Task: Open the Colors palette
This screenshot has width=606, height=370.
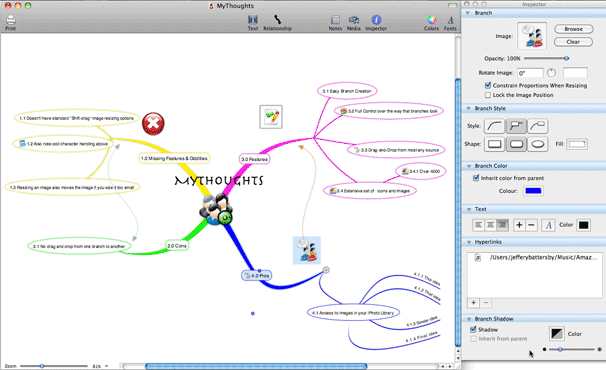Action: click(x=431, y=23)
